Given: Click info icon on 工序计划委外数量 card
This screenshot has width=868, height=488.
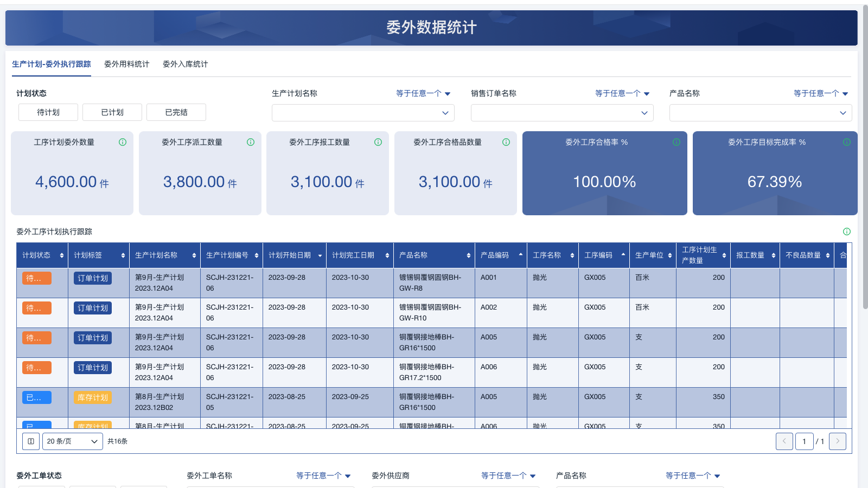Looking at the screenshot, I should click(123, 142).
